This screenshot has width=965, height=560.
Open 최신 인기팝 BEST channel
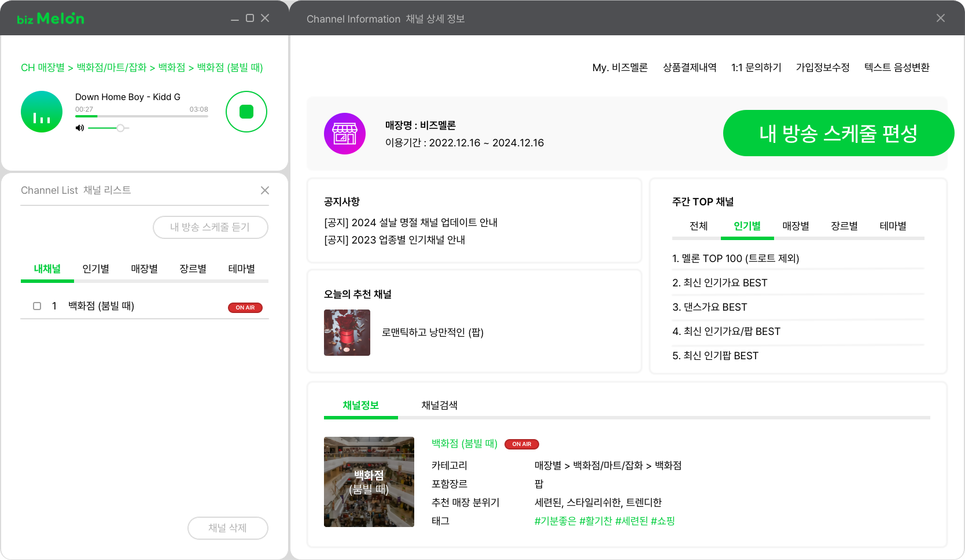[x=716, y=356]
